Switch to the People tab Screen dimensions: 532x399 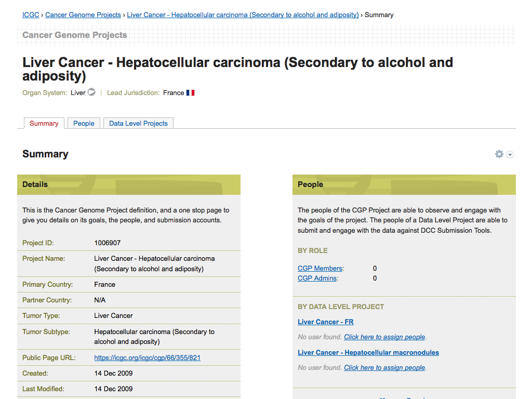(x=84, y=123)
